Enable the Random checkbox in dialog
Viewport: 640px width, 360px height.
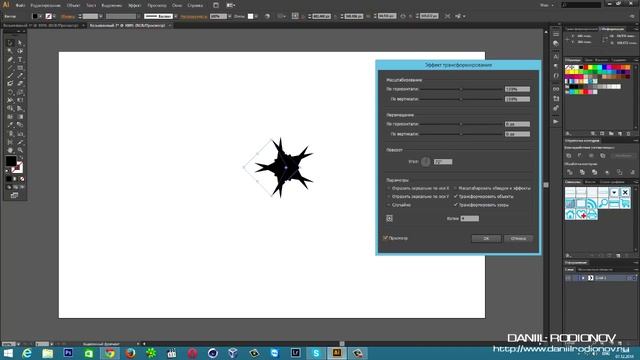click(389, 205)
